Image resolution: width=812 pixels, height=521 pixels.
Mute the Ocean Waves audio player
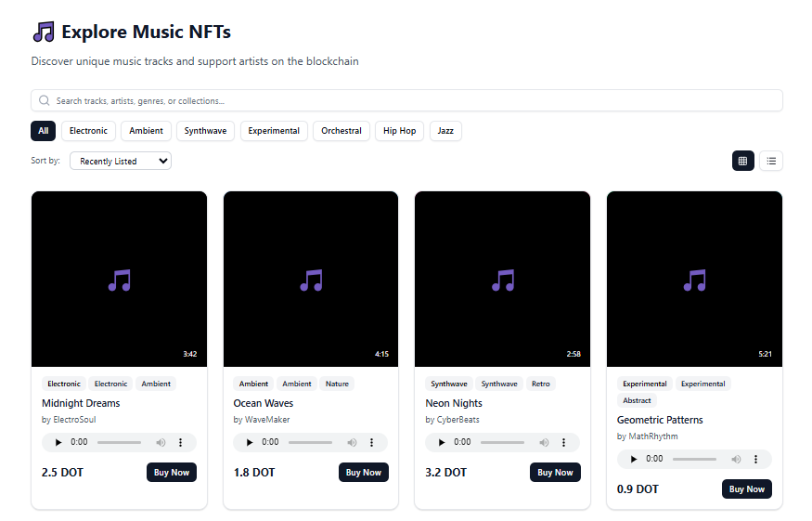pyautogui.click(x=352, y=442)
